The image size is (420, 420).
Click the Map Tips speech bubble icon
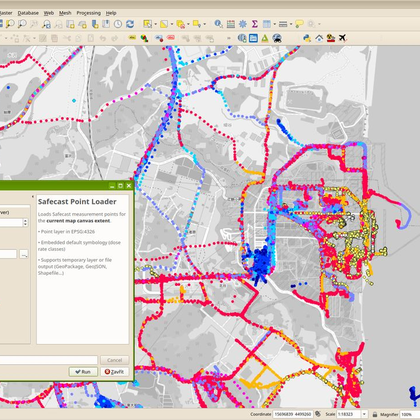tap(299, 24)
